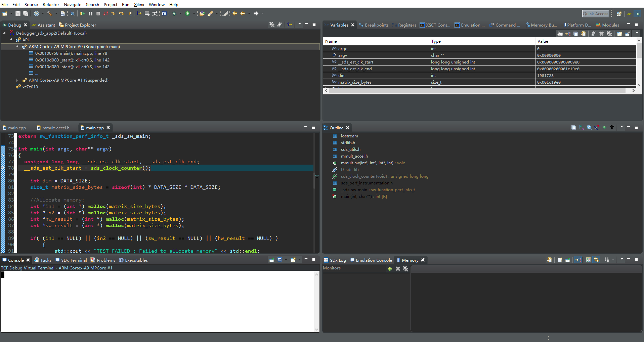This screenshot has width=644, height=342.
Task: Click the Save toolbar icon
Action: click(x=18, y=13)
